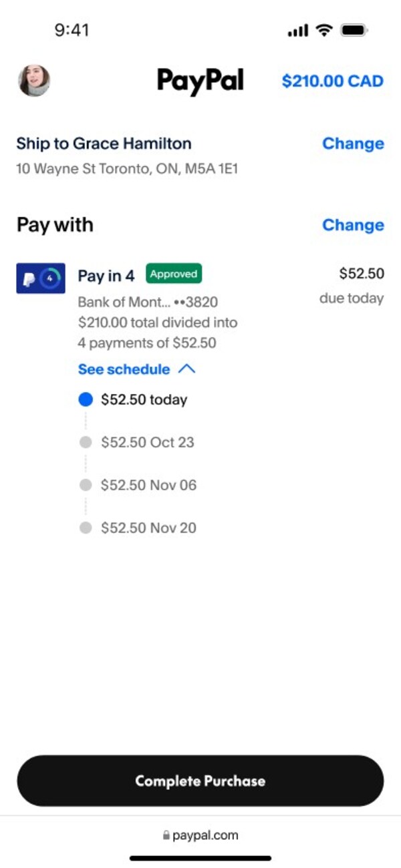Click the See schedule link text

(124, 369)
